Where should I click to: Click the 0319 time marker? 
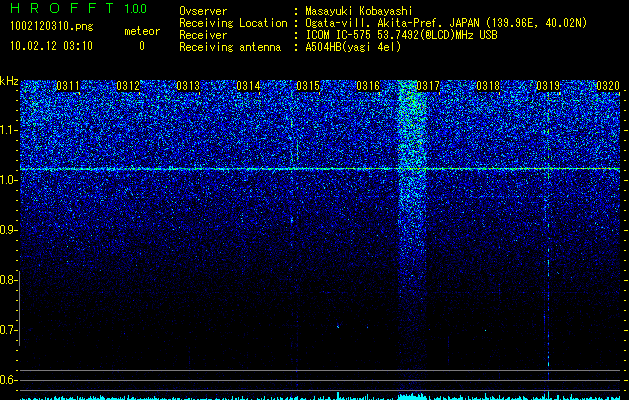pos(548,86)
